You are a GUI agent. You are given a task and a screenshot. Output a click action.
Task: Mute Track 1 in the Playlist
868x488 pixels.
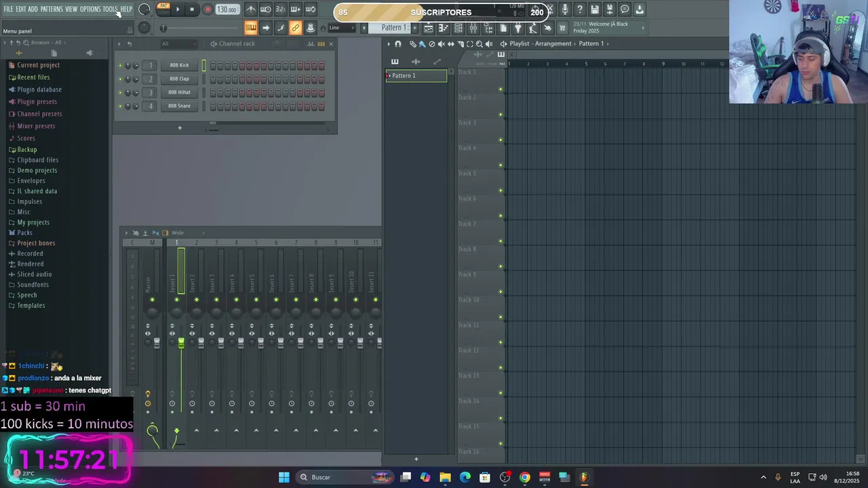[501, 89]
